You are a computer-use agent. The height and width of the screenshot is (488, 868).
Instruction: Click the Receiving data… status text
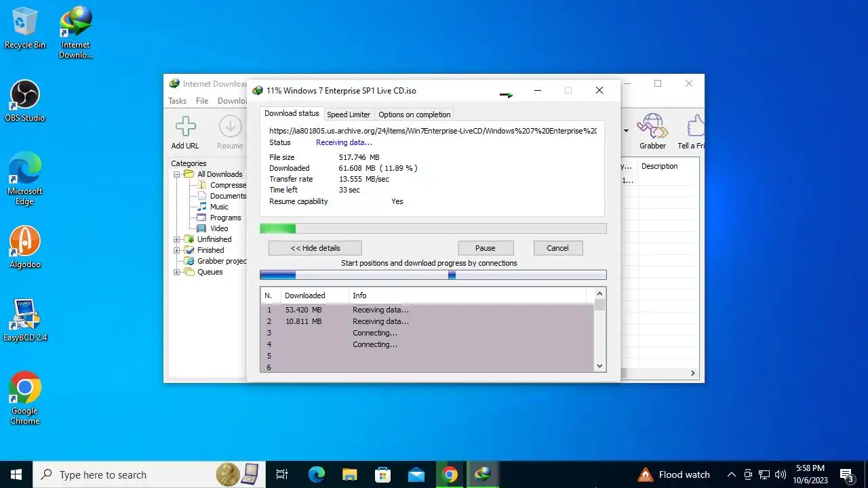pyautogui.click(x=344, y=142)
